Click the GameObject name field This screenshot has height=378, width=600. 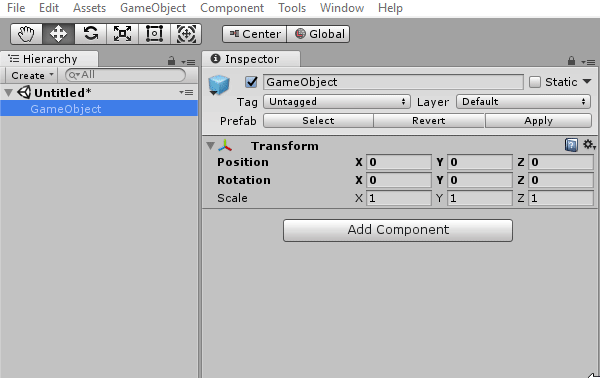tap(393, 82)
